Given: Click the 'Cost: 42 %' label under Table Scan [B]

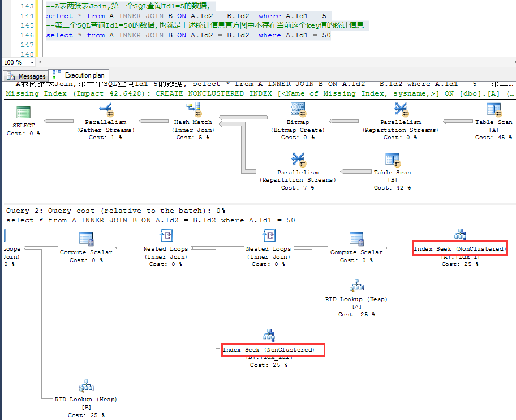Looking at the screenshot, I should (392, 187).
